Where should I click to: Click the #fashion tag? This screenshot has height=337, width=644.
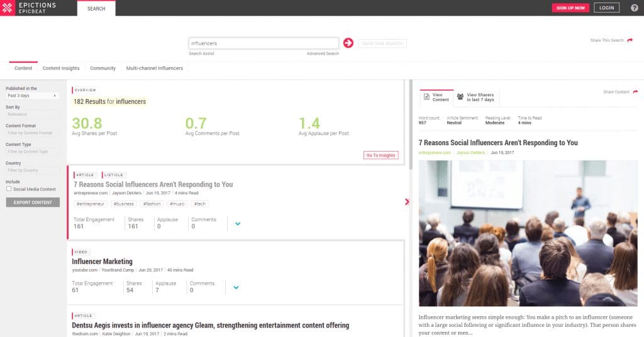coord(152,204)
